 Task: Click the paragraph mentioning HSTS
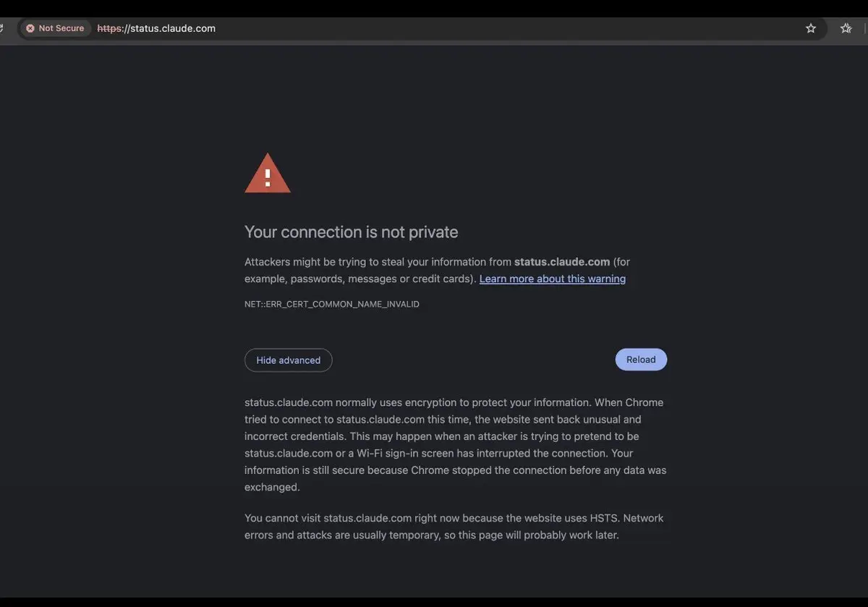coord(454,527)
